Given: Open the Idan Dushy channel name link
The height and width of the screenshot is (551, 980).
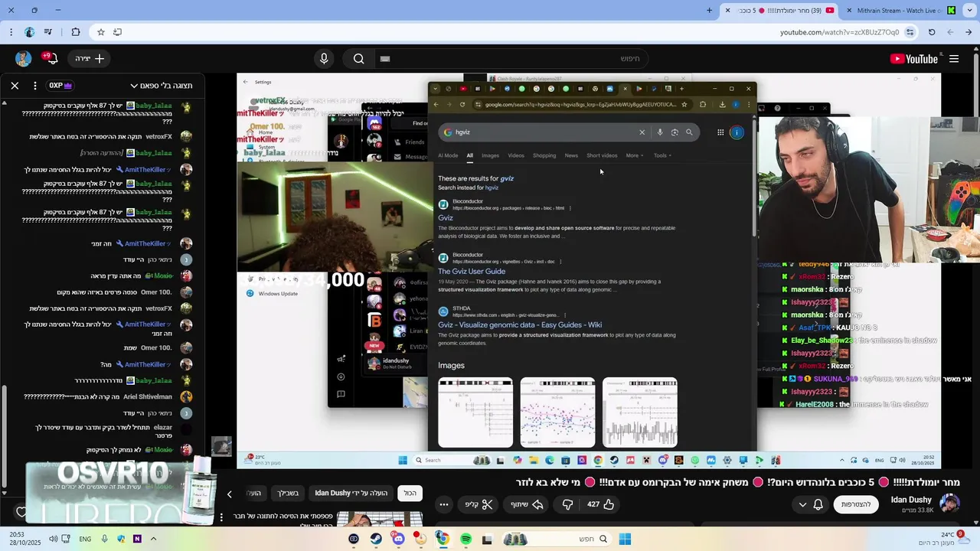Looking at the screenshot, I should click(x=911, y=500).
